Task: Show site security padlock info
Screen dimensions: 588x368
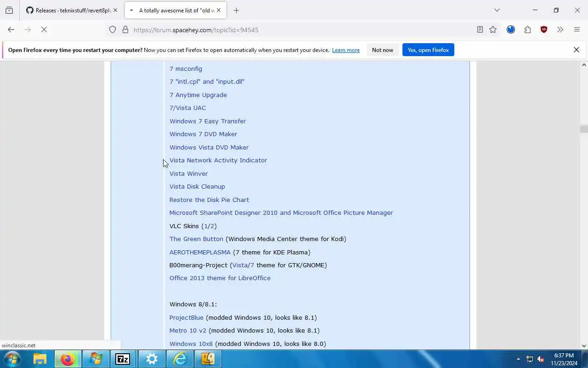Action: [125, 29]
